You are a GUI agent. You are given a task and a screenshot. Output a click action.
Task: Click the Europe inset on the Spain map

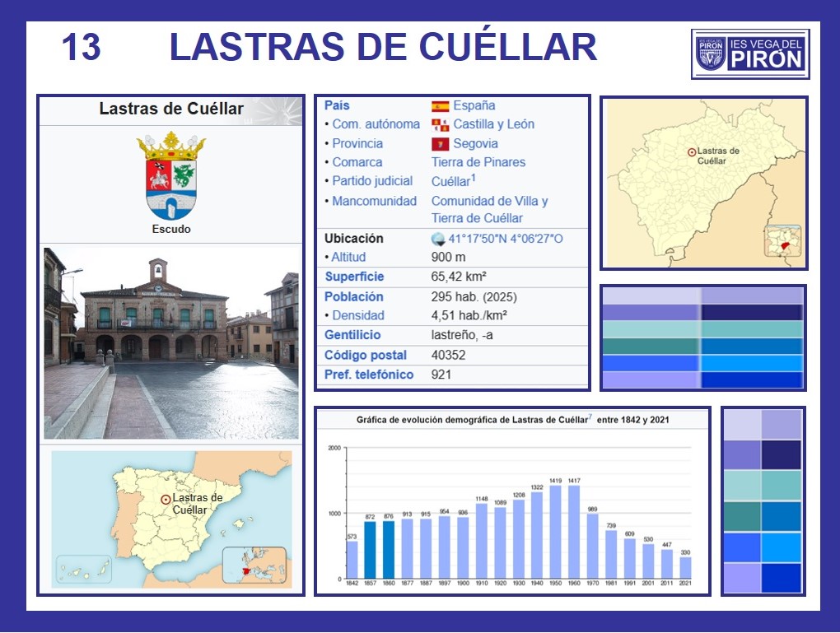coord(254,566)
